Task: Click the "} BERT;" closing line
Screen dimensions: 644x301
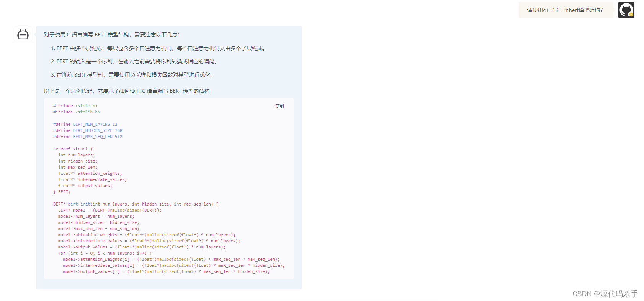Action: [62, 192]
